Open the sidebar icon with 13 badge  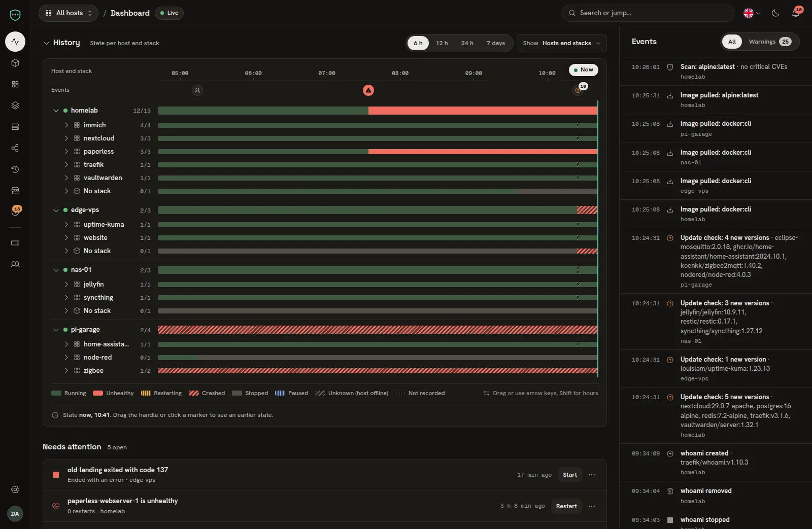15,211
